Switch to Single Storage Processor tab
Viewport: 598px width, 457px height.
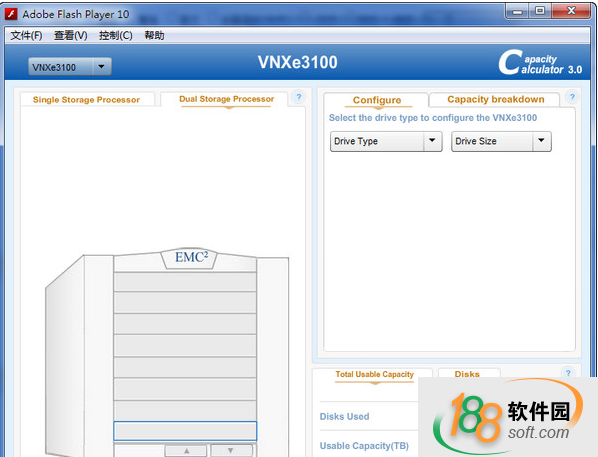(86, 100)
